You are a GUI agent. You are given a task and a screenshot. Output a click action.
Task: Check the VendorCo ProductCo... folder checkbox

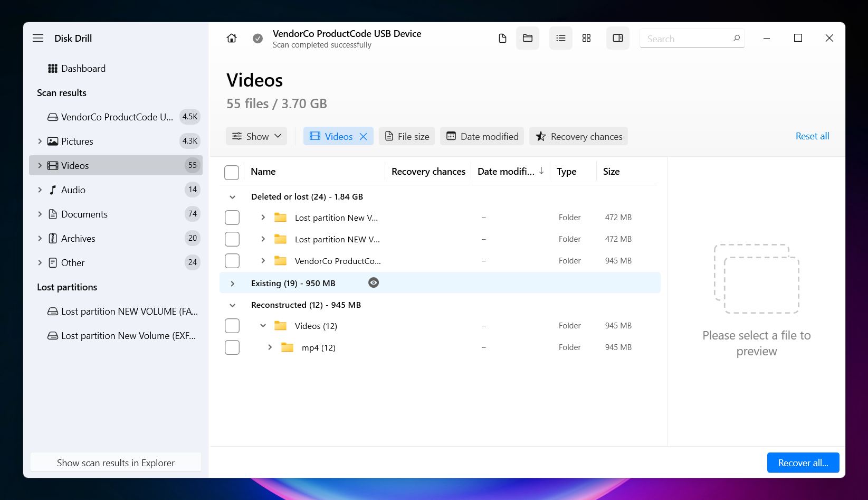[232, 261]
